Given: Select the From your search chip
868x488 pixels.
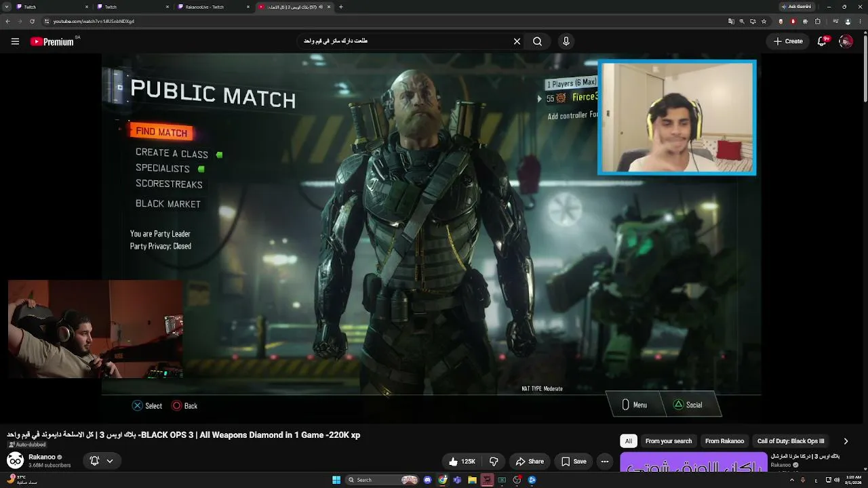Looking at the screenshot, I should pos(669,441).
